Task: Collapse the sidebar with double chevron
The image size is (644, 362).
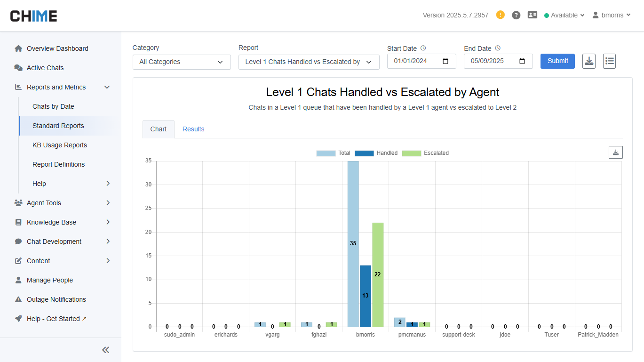Action: pyautogui.click(x=106, y=350)
